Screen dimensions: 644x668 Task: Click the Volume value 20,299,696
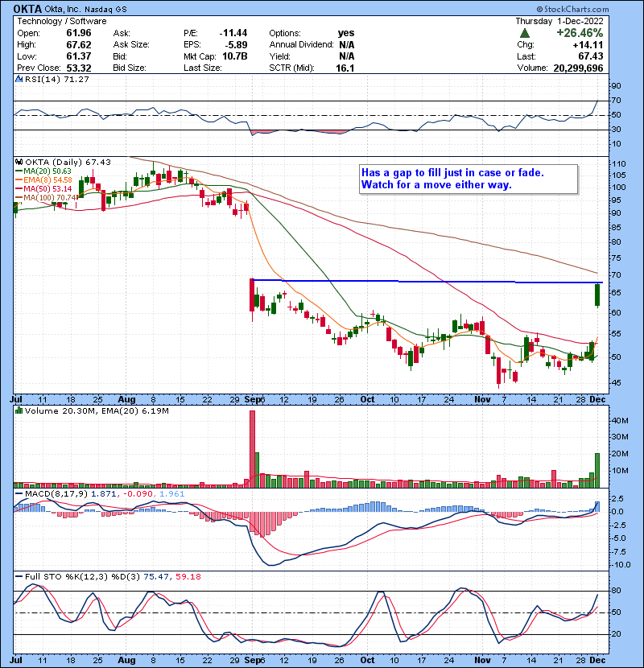tap(578, 68)
